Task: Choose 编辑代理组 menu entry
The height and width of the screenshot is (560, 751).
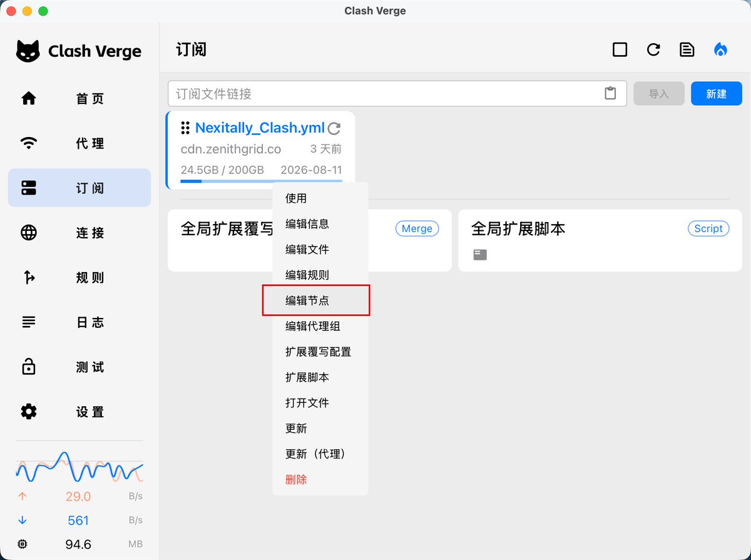Action: click(x=320, y=327)
